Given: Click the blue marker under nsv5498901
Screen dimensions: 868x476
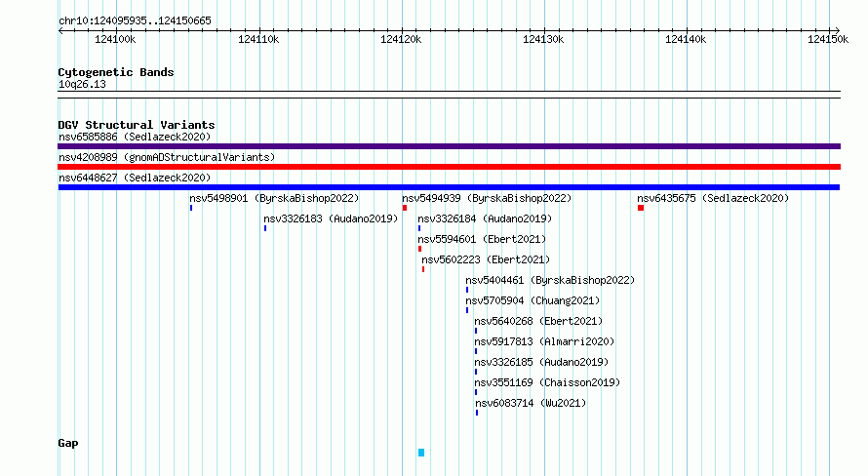Looking at the screenshot, I should tap(191, 208).
